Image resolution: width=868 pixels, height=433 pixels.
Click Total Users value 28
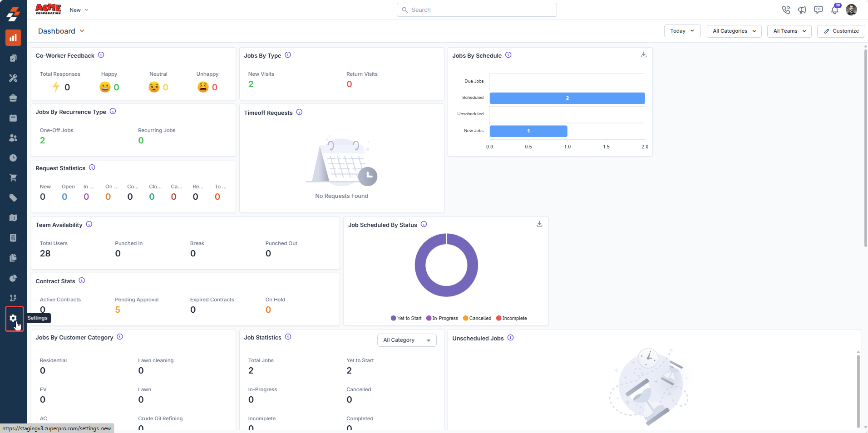click(x=45, y=253)
